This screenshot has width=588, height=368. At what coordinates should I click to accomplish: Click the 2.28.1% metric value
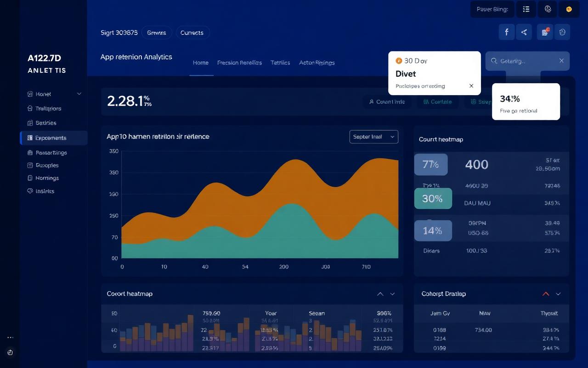[129, 101]
